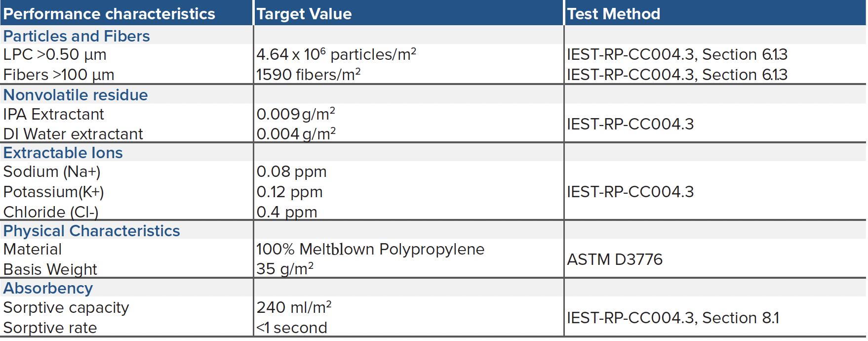The image size is (868, 341).
Task: Click the LPC >0.50 µm row label
Action: coord(55,54)
